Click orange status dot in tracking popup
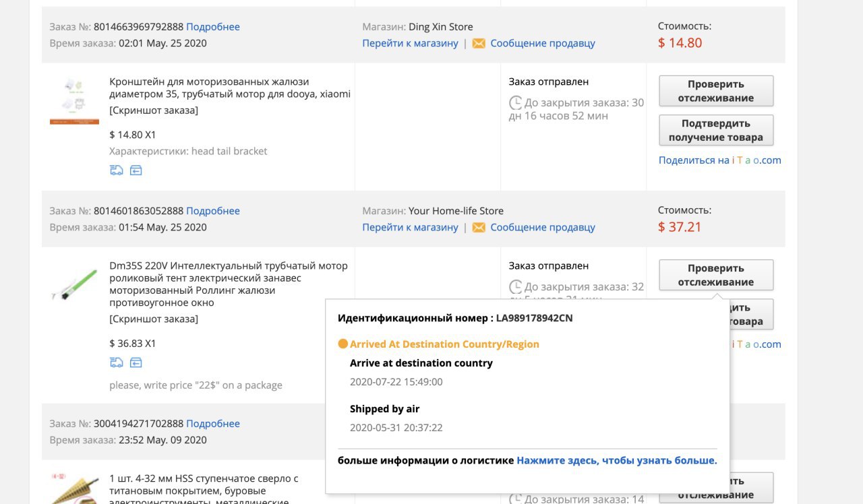863x504 pixels. click(x=343, y=344)
